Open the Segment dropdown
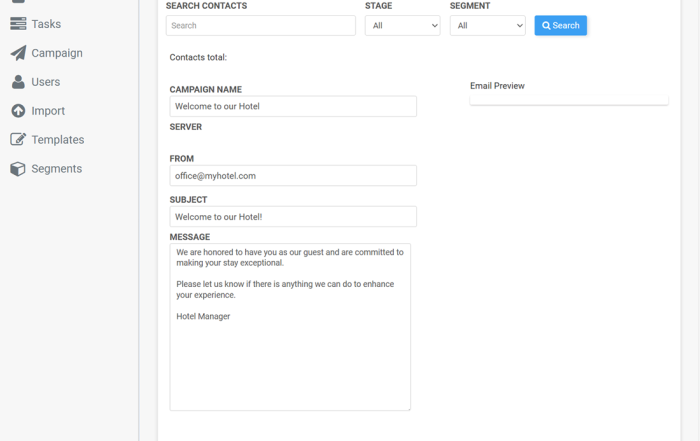Viewport: 700px width, 441px height. click(488, 25)
